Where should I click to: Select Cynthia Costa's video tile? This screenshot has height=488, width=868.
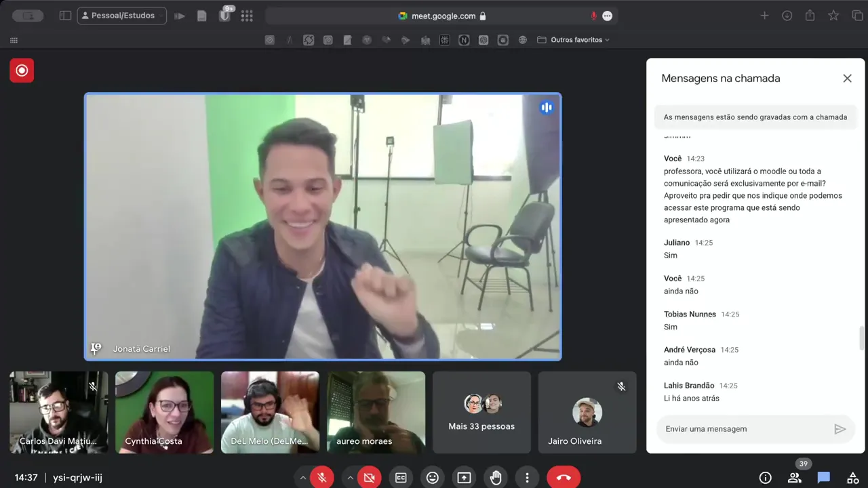tap(164, 412)
